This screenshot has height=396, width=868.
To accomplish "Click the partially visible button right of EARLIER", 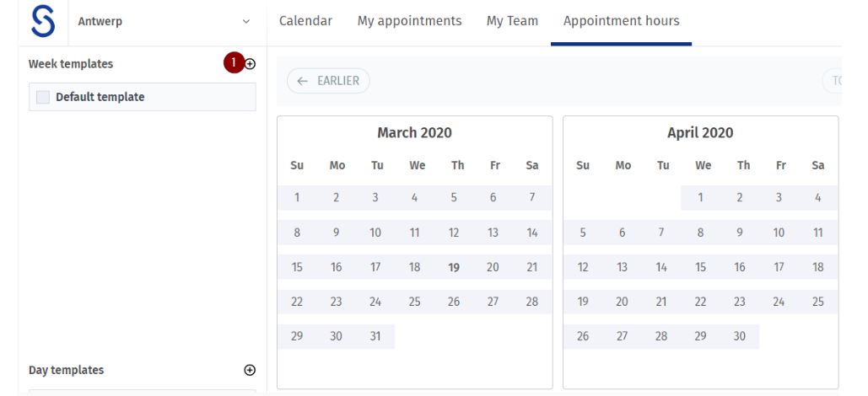I will coord(832,81).
